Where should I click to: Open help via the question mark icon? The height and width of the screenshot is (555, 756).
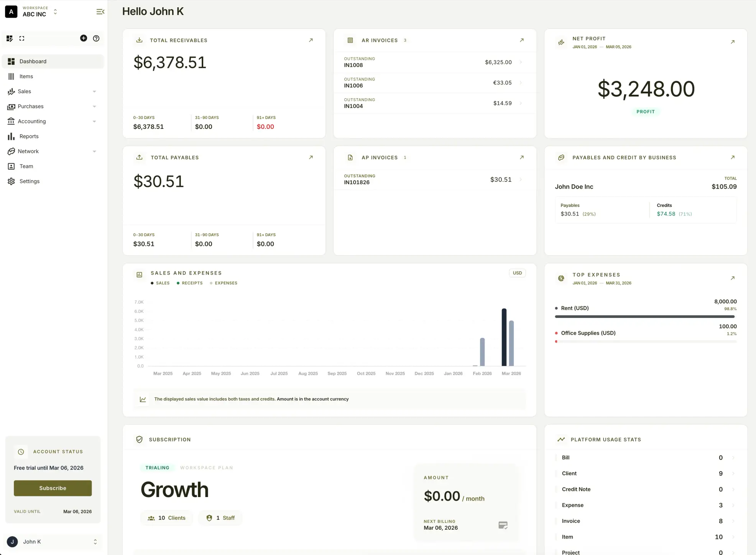pos(96,38)
